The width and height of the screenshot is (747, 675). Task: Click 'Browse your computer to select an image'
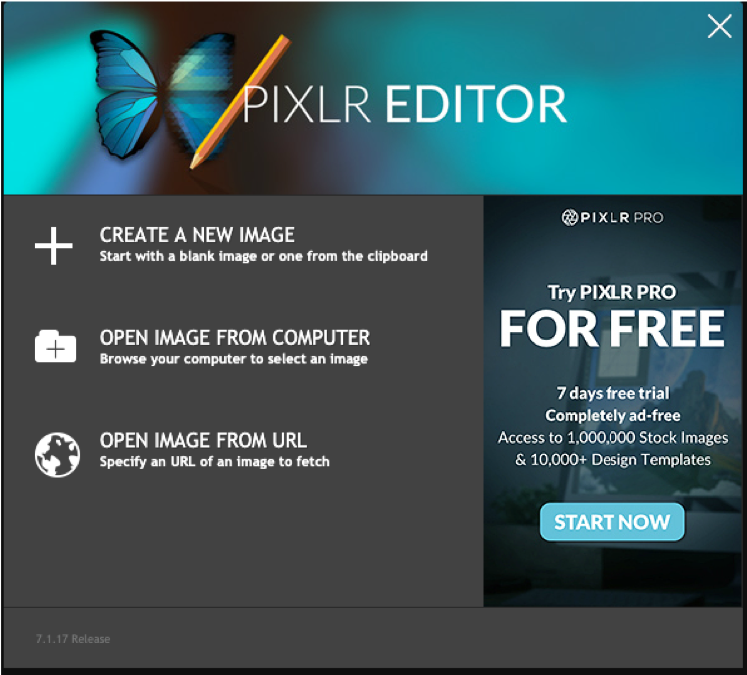[234, 359]
